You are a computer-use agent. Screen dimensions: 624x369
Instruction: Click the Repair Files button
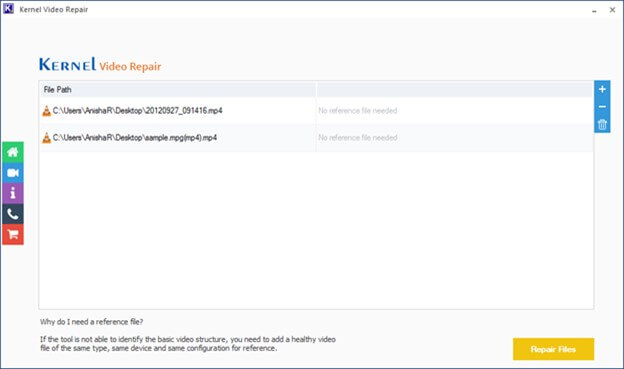[x=553, y=349]
